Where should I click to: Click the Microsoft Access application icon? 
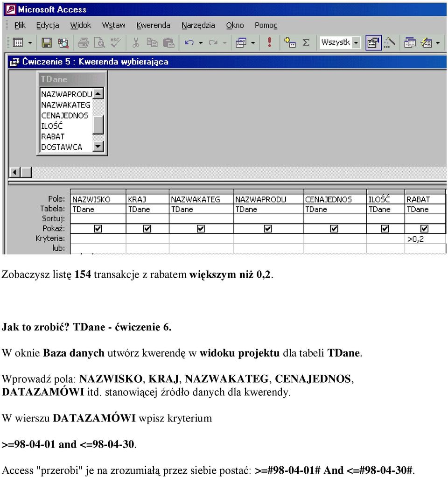pyautogui.click(x=10, y=10)
